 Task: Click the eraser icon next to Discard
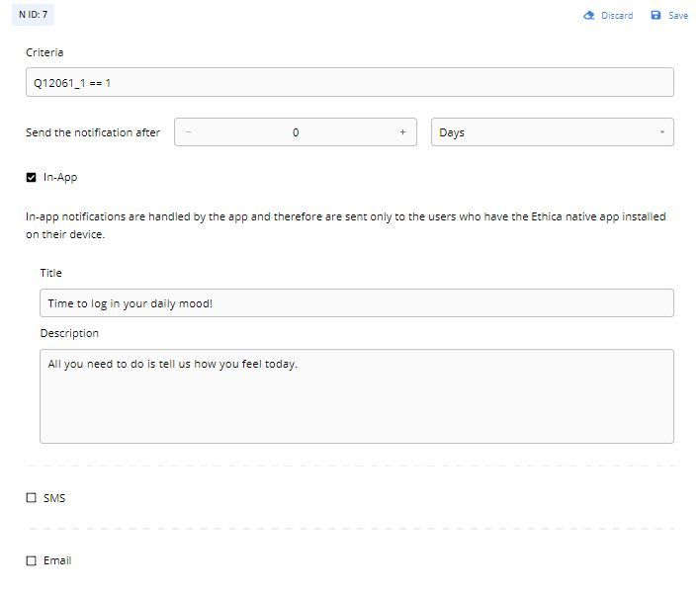click(x=589, y=15)
